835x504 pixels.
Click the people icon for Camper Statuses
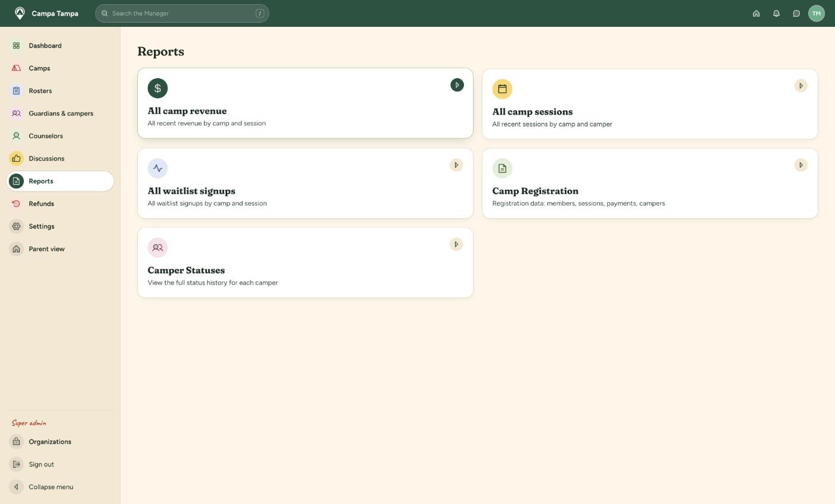157,248
